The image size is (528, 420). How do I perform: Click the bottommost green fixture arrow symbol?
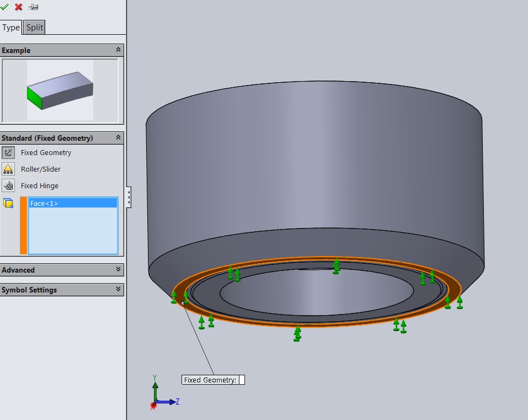(297, 334)
